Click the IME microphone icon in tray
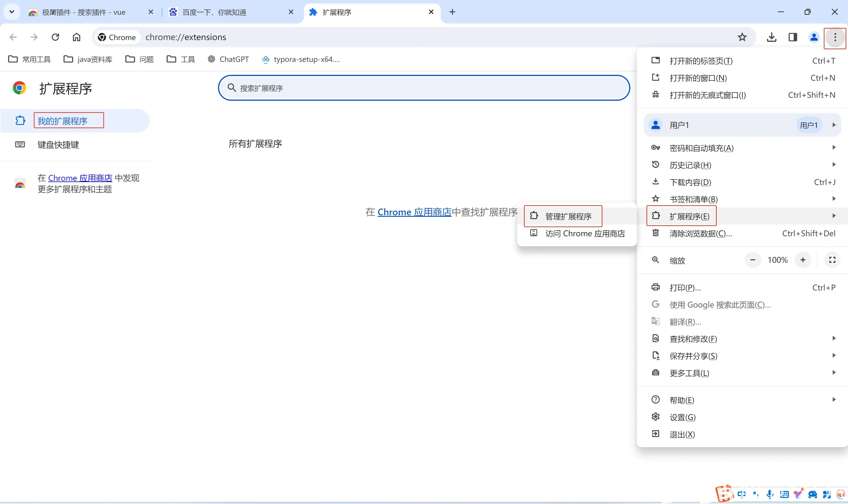This screenshot has width=848, height=504. click(770, 494)
